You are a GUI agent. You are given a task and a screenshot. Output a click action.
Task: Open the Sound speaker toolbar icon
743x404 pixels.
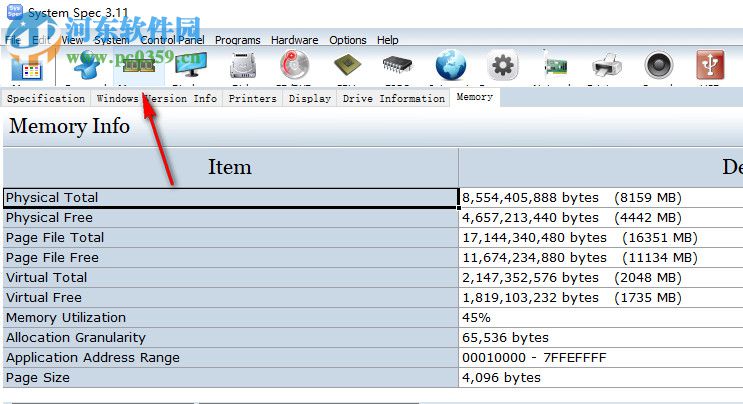point(659,65)
